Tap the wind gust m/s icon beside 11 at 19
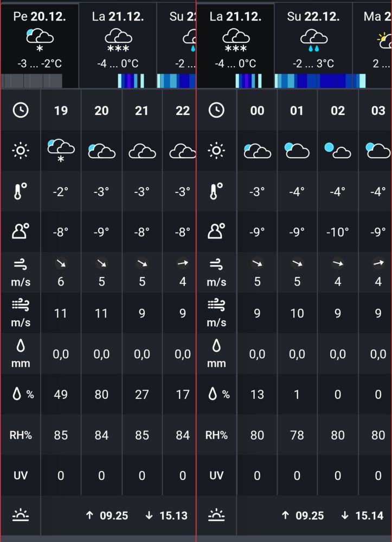Screen dimensions: 392x542 point(21,313)
